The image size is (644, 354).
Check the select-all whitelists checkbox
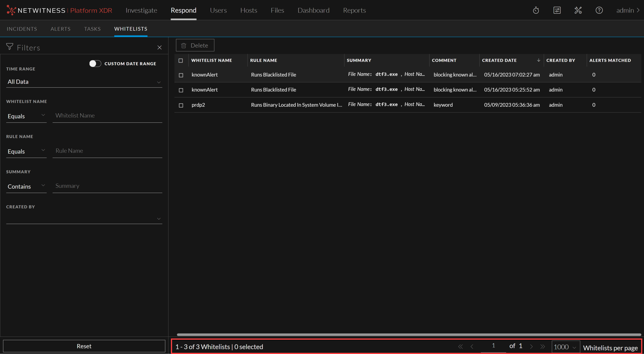(x=181, y=61)
